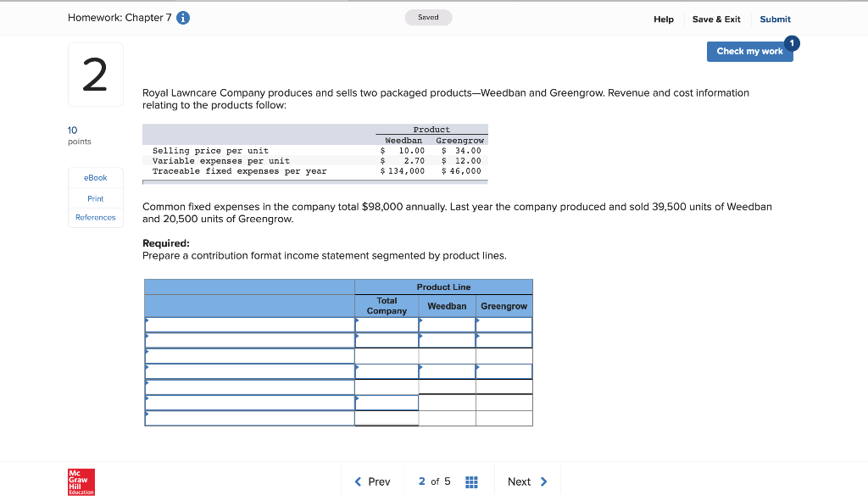Click the McGraw-Hill Education logo
Screen dimensions: 868x501
(x=81, y=482)
